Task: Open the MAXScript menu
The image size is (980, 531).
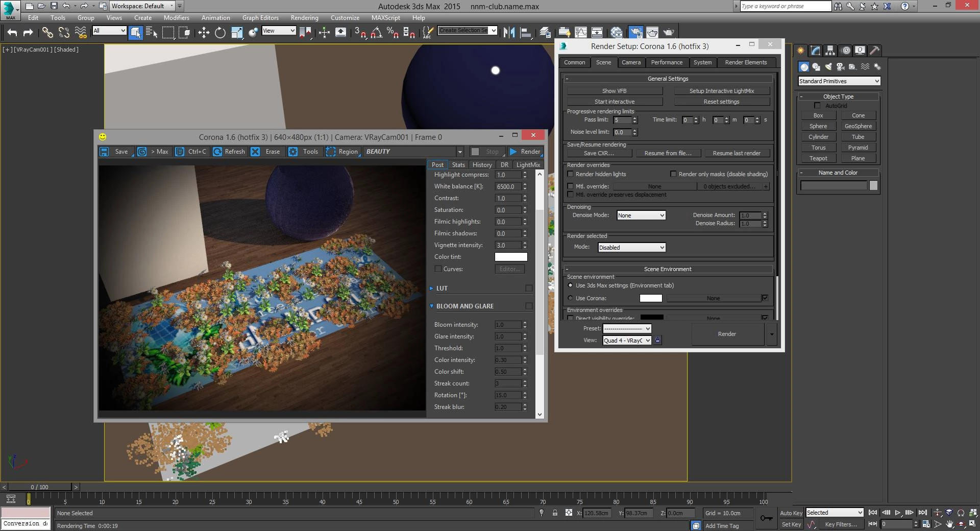Action: (x=386, y=18)
